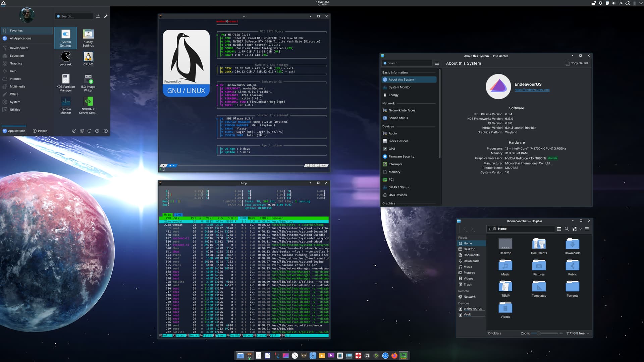
Task: Open the Dolphin hamburger menu
Action: [x=587, y=229]
